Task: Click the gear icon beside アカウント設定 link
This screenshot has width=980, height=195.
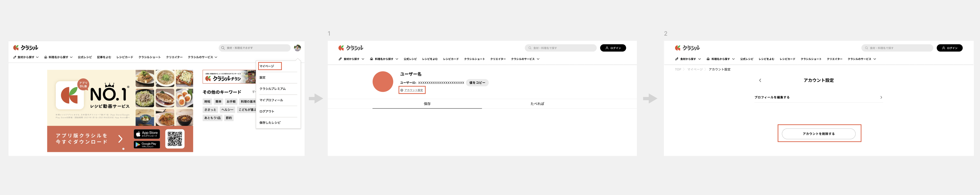Action: (x=402, y=90)
